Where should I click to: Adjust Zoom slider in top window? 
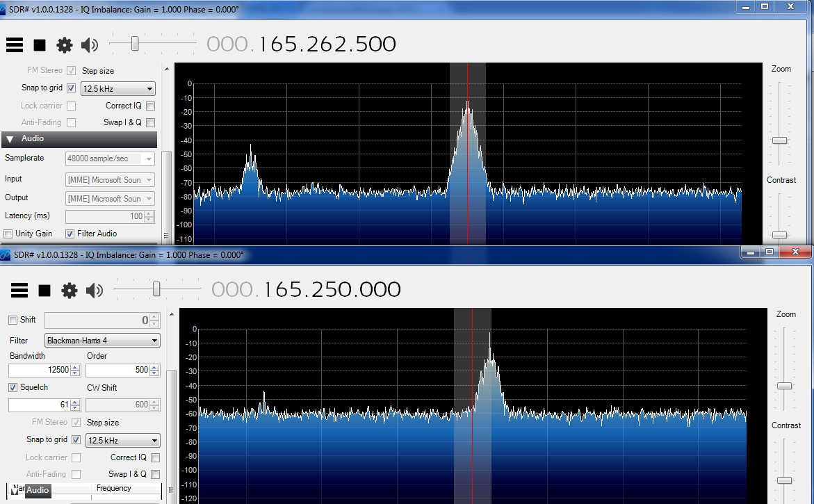coord(780,140)
